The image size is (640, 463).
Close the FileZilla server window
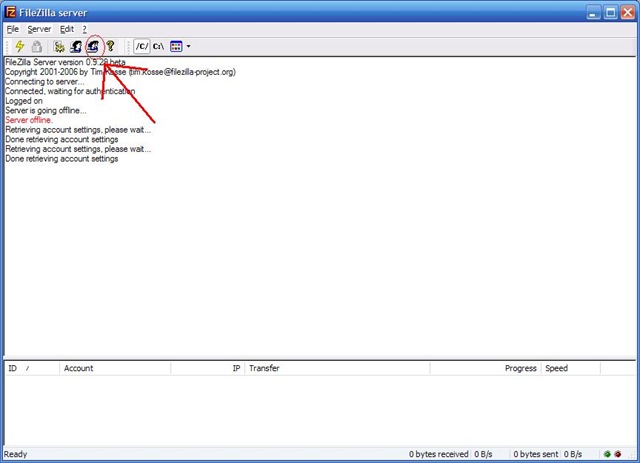point(628,12)
